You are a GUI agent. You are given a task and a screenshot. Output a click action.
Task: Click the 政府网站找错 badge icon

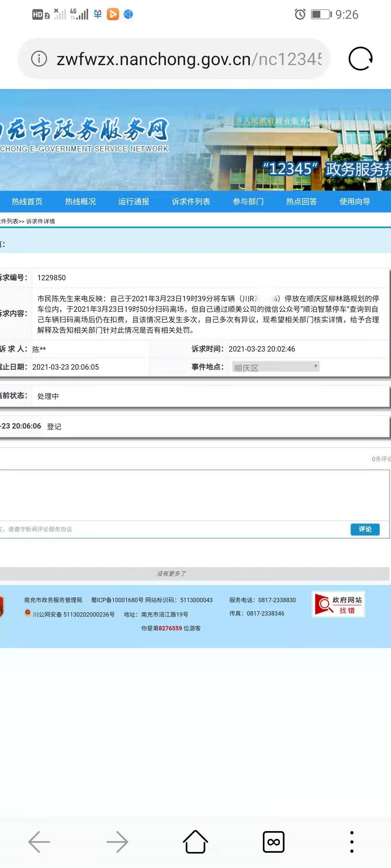click(338, 604)
